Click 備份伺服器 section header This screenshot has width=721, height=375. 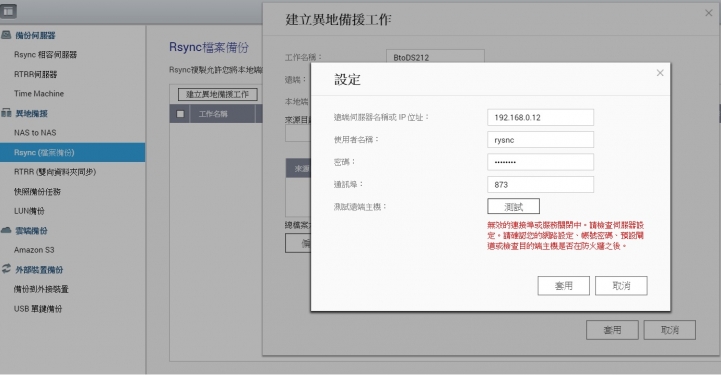(x=35, y=35)
